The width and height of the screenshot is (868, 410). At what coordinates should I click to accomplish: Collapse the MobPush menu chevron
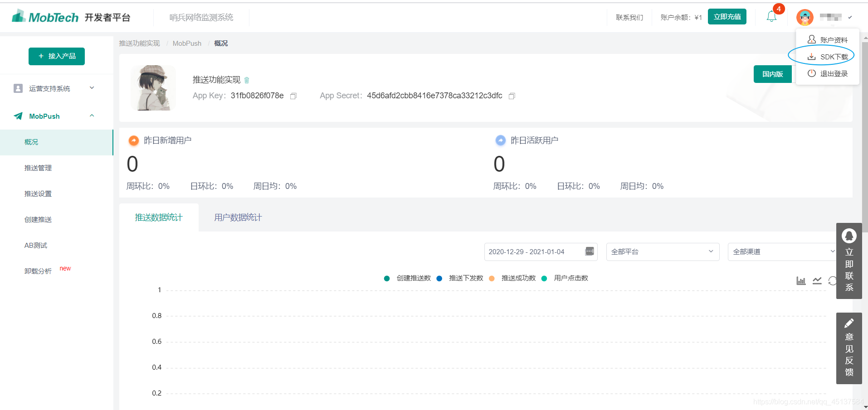pos(92,116)
